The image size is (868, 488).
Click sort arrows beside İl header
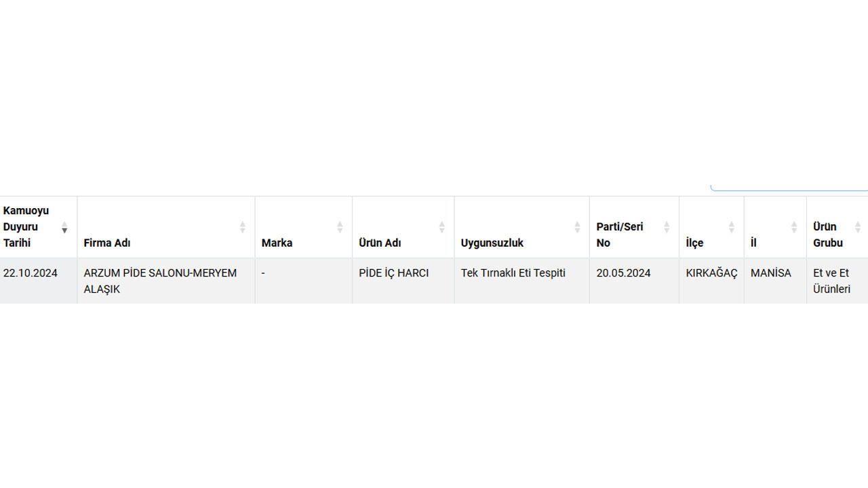794,227
